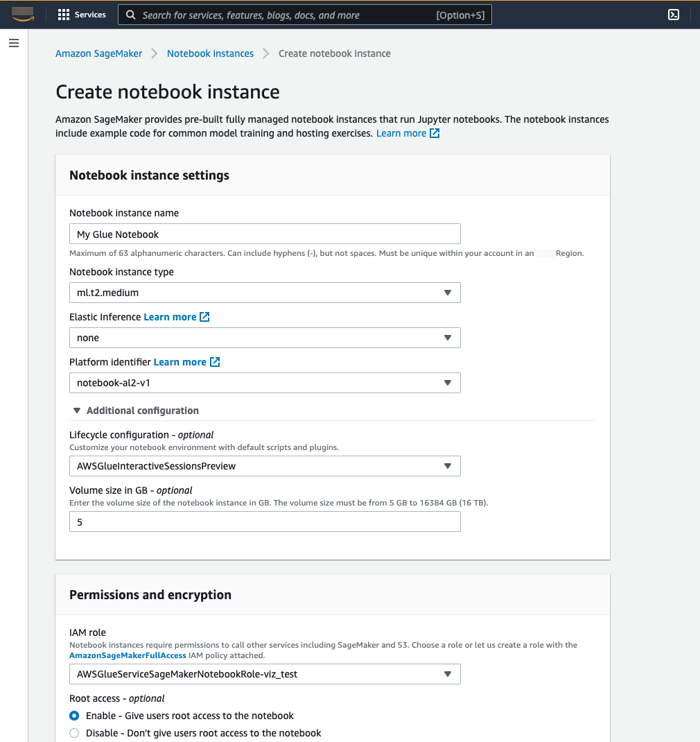Enable root access radio button
Viewport: 700px width, 742px height.
(x=74, y=716)
